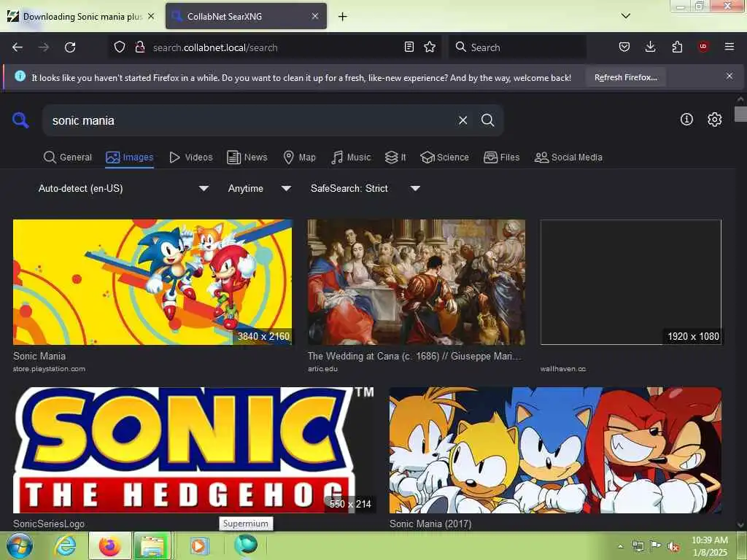Clear the sonic mania search query
The height and width of the screenshot is (560, 747).
(x=462, y=120)
